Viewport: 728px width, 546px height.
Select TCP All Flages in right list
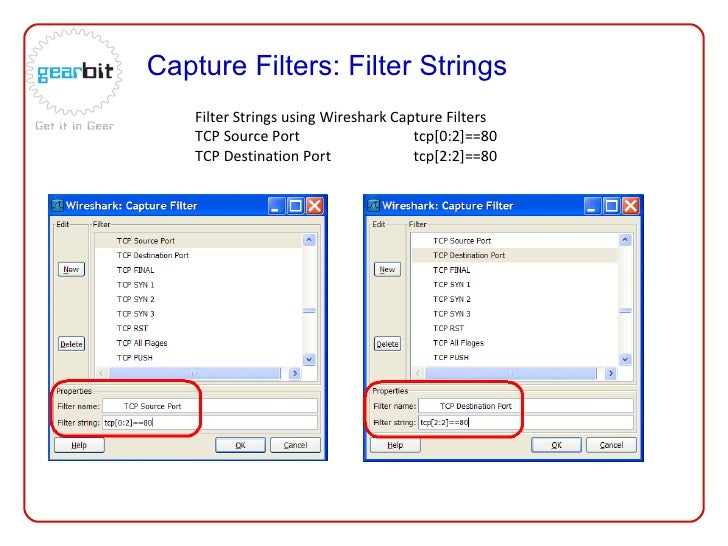pos(515,343)
